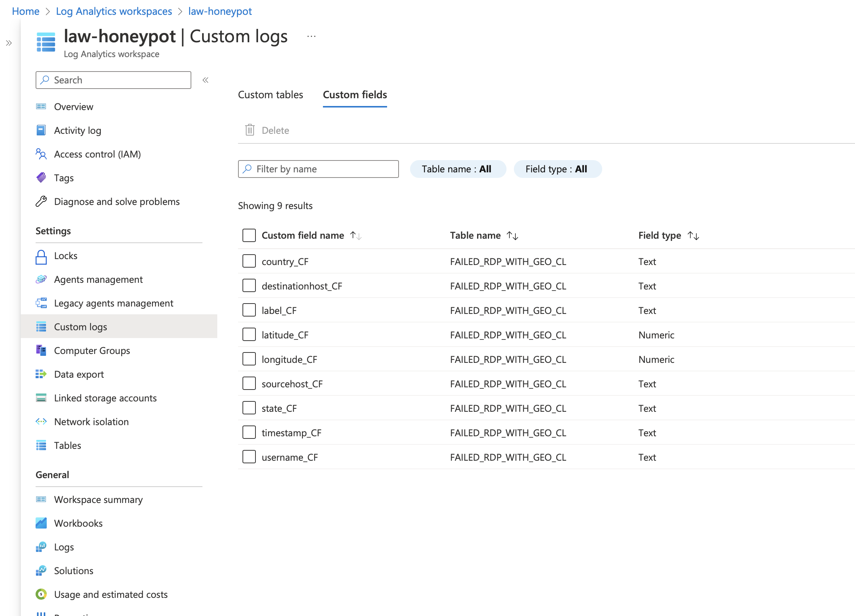Click the Tables sidebar icon
This screenshot has height=616, width=855.
(x=41, y=446)
